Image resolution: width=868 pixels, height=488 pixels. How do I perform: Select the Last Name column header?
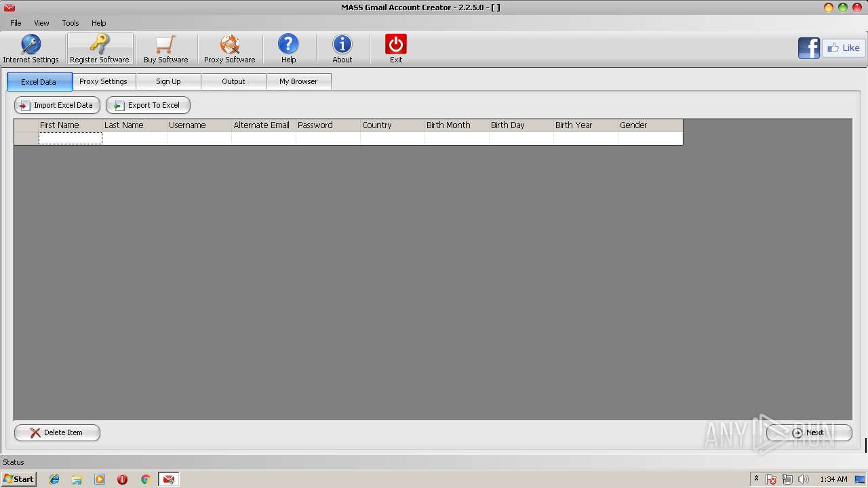coord(135,125)
